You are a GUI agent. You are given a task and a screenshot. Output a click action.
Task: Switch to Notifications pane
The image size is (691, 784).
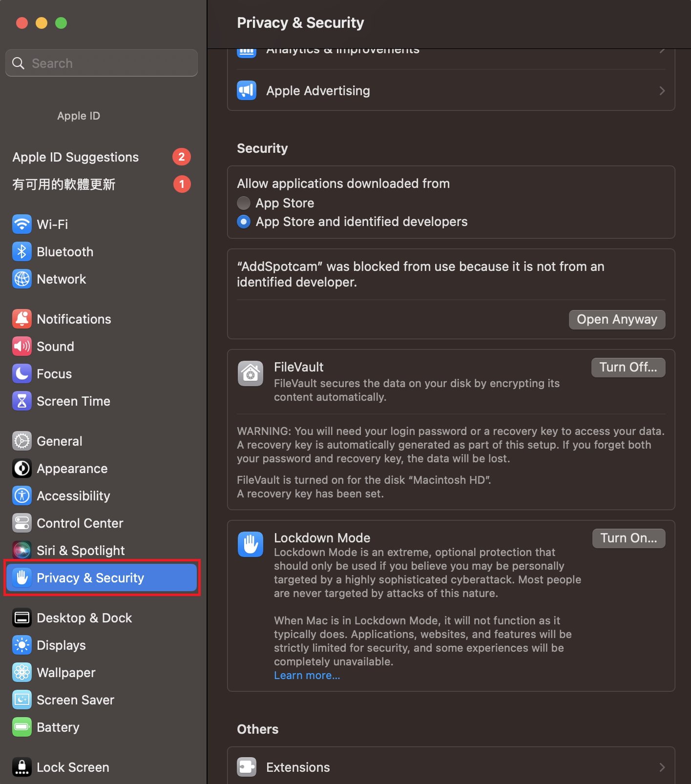[x=102, y=319]
